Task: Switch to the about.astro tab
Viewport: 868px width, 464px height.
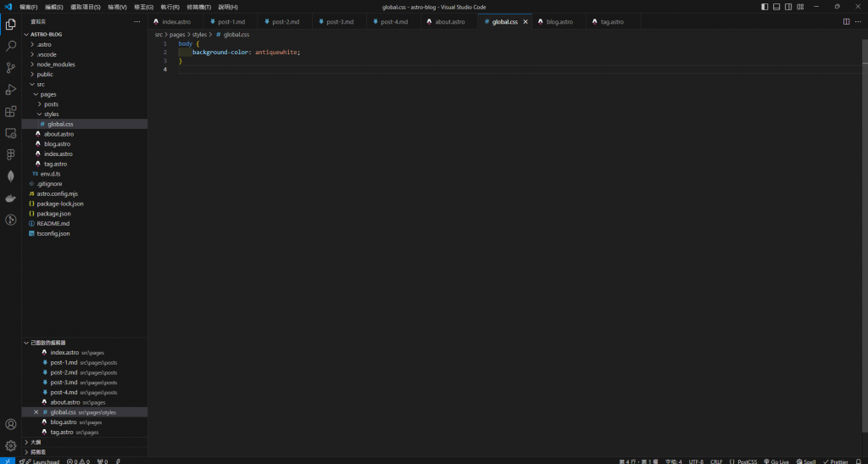Action: pos(449,21)
